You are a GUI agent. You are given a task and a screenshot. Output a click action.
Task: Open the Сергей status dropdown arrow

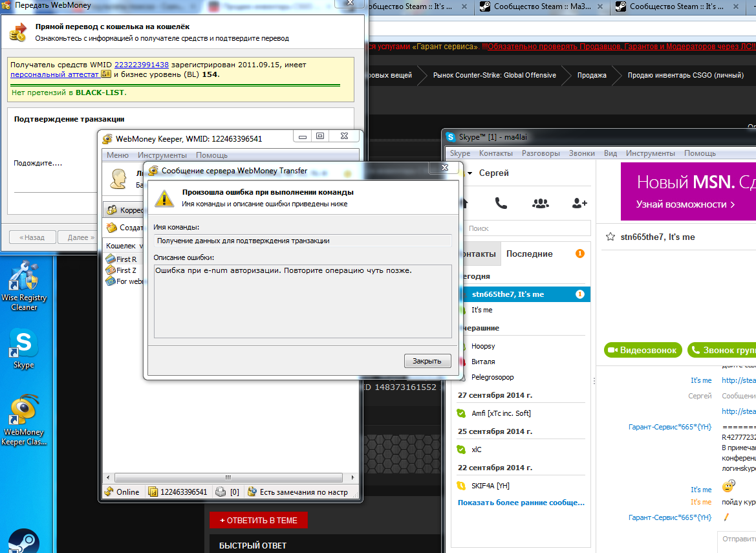coord(470,173)
